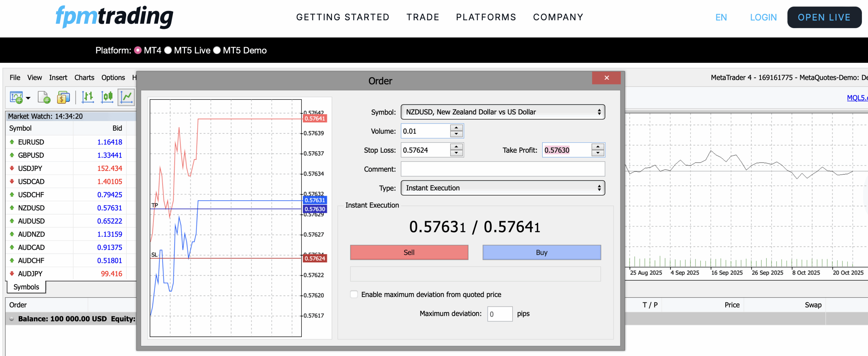Switch to bar chart view

(x=88, y=97)
